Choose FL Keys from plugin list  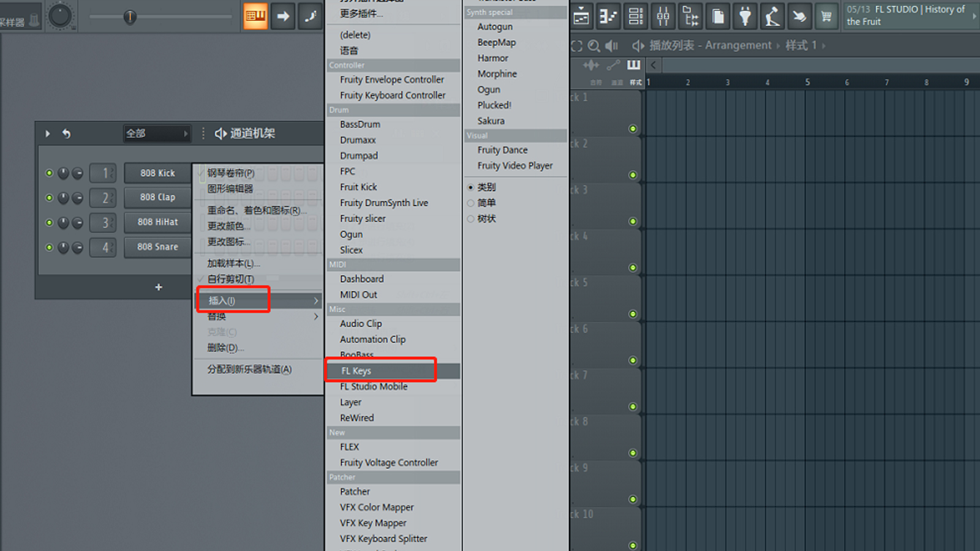pos(393,371)
